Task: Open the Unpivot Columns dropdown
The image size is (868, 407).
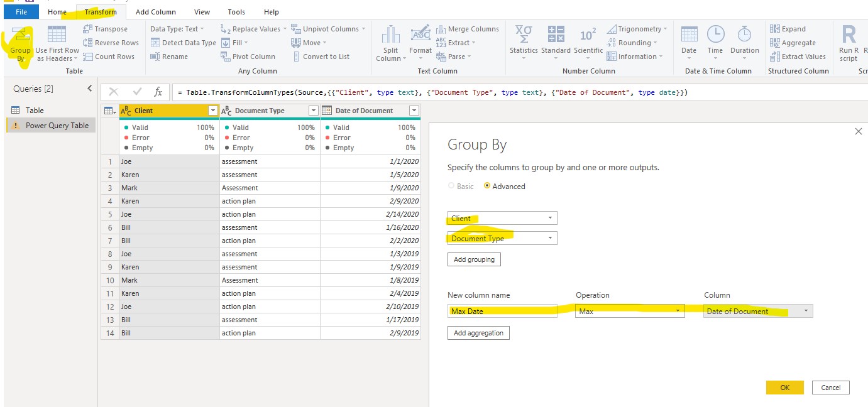Action: coord(328,29)
